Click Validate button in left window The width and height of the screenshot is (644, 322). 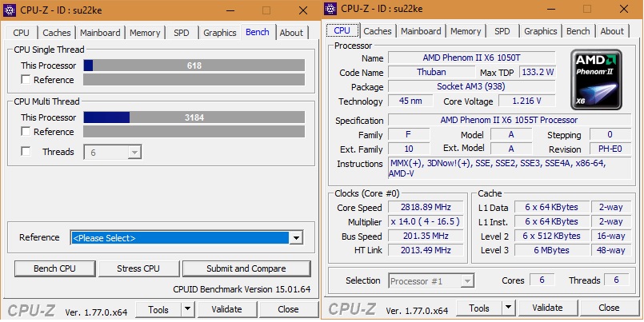pos(226,309)
